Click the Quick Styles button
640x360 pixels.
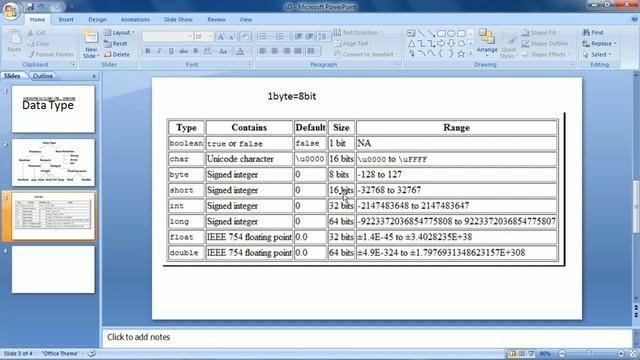coord(509,44)
